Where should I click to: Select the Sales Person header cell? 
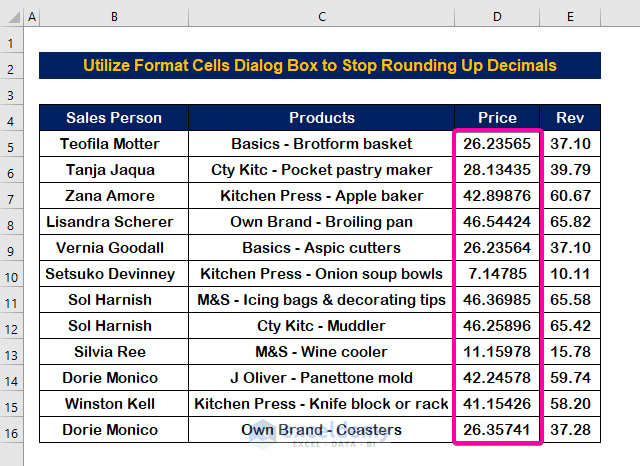pyautogui.click(x=114, y=118)
